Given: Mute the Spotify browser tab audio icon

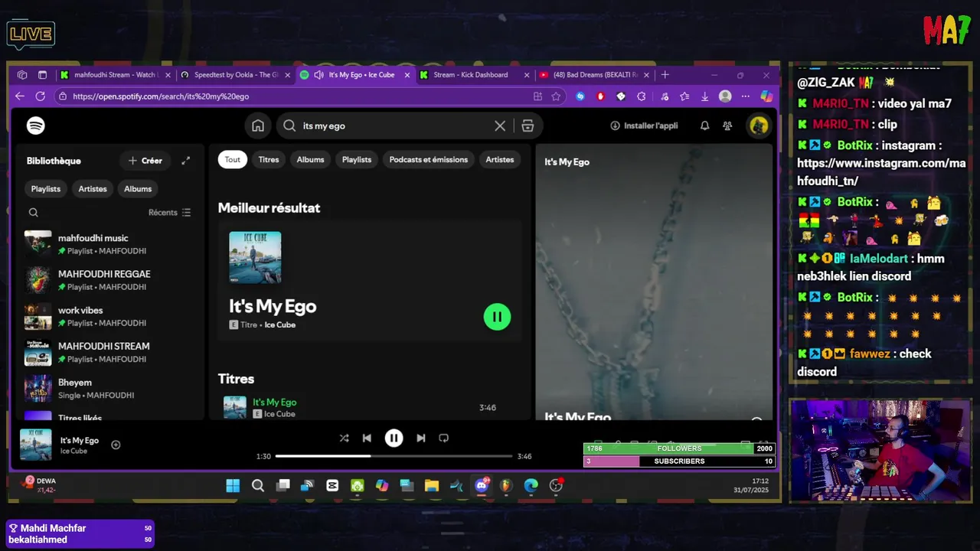Looking at the screenshot, I should click(318, 75).
